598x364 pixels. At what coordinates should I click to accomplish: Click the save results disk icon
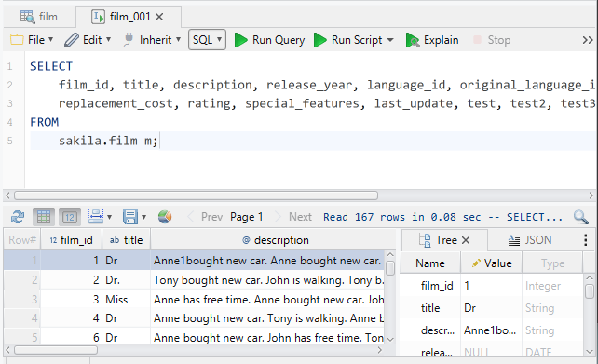[x=130, y=217]
